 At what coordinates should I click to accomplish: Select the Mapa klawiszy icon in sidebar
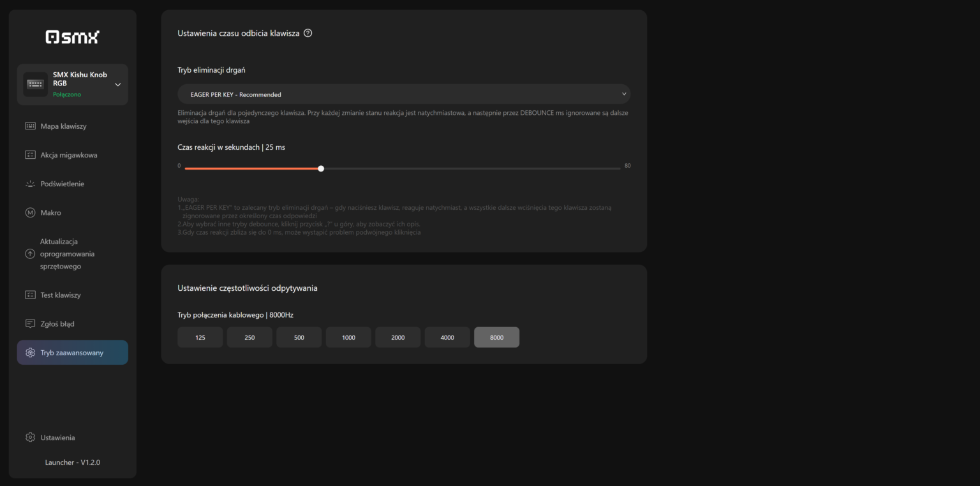(x=30, y=126)
